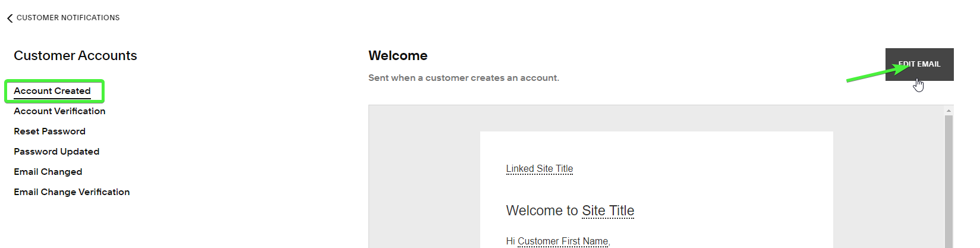This screenshot has width=980, height=248.
Task: Select the Account Created notification
Action: [x=52, y=91]
